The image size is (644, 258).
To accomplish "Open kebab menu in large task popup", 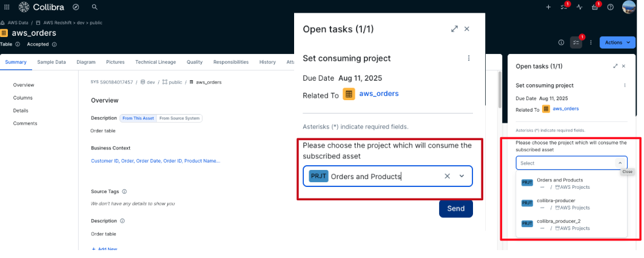I will [x=469, y=58].
